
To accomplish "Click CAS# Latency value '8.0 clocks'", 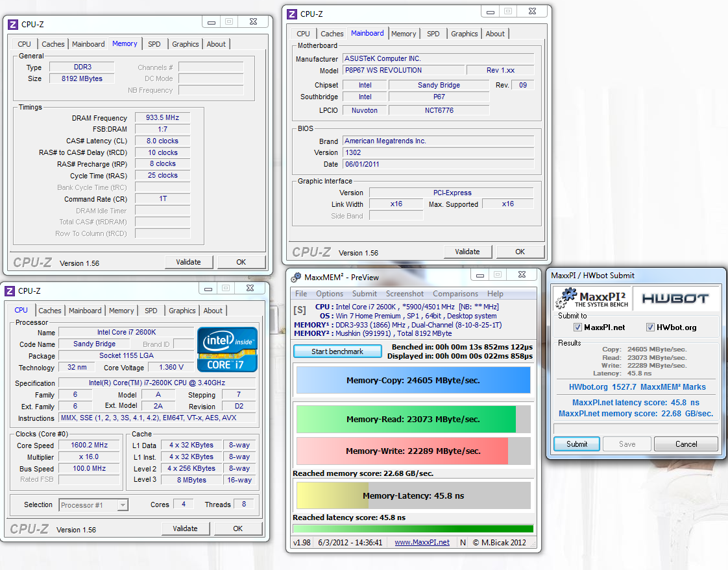I will point(162,141).
